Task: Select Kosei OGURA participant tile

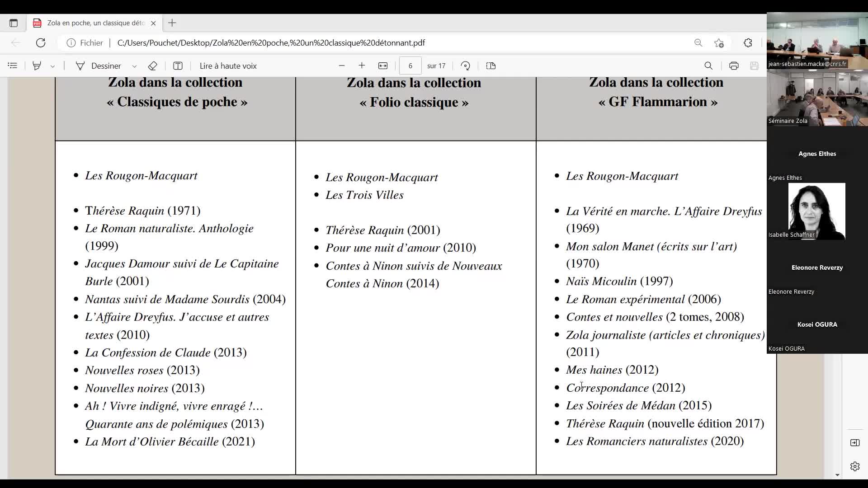Action: coord(817,325)
